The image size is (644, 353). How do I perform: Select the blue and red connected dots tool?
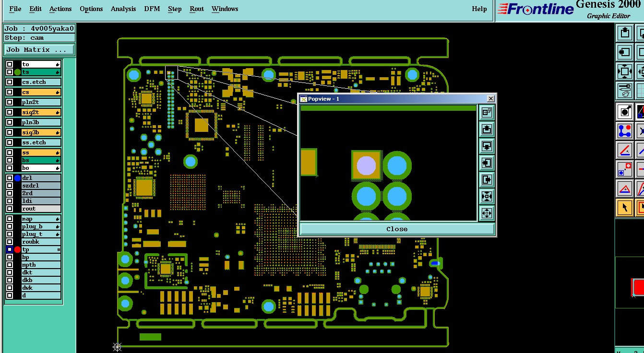pos(624,130)
